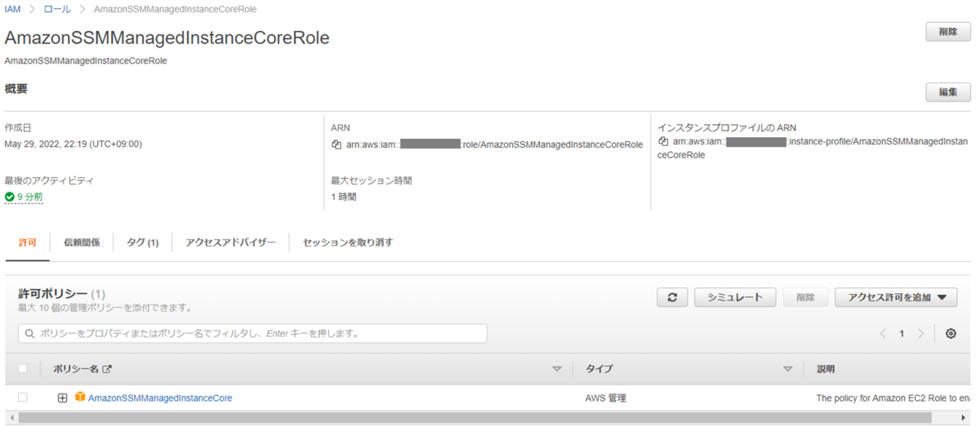The width and height of the screenshot is (980, 427).
Task: Open the セッションを取り消す tab
Action: click(x=348, y=242)
